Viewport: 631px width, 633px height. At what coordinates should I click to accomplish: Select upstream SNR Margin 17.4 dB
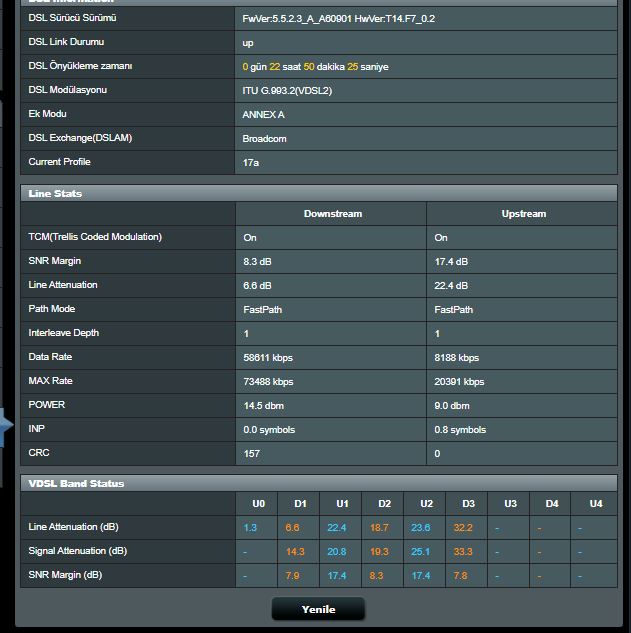point(451,262)
